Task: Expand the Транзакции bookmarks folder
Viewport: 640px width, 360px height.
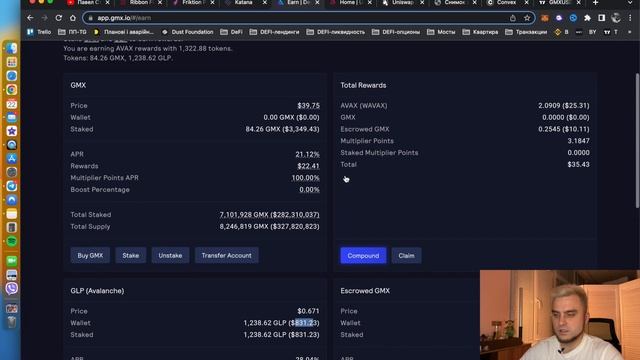Action: click(526, 32)
